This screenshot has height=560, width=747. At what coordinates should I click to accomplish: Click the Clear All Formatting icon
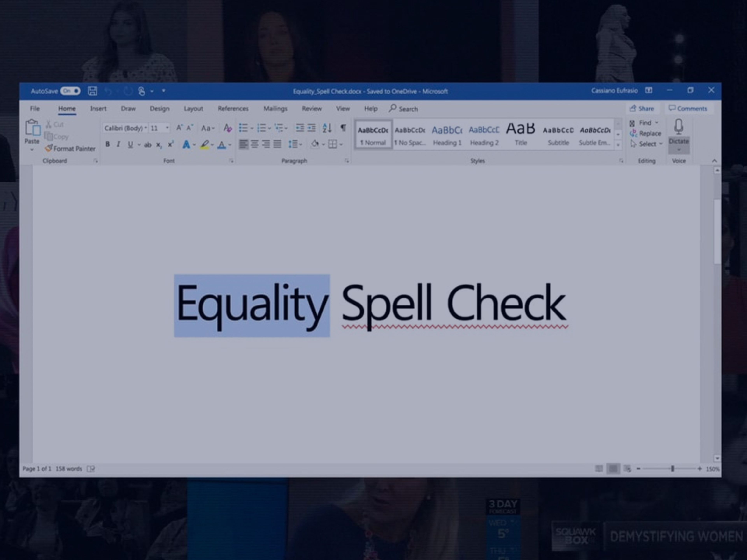(x=228, y=128)
